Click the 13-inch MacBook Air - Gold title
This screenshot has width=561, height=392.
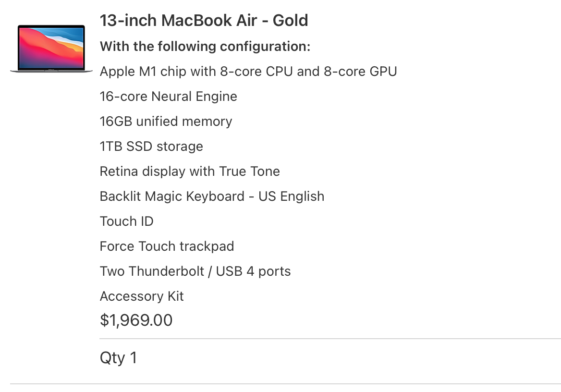[204, 20]
